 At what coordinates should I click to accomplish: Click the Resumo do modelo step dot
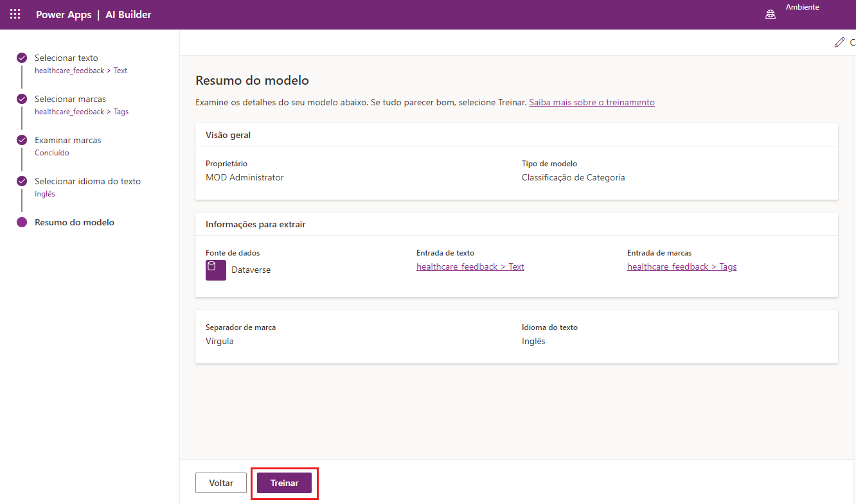point(22,222)
